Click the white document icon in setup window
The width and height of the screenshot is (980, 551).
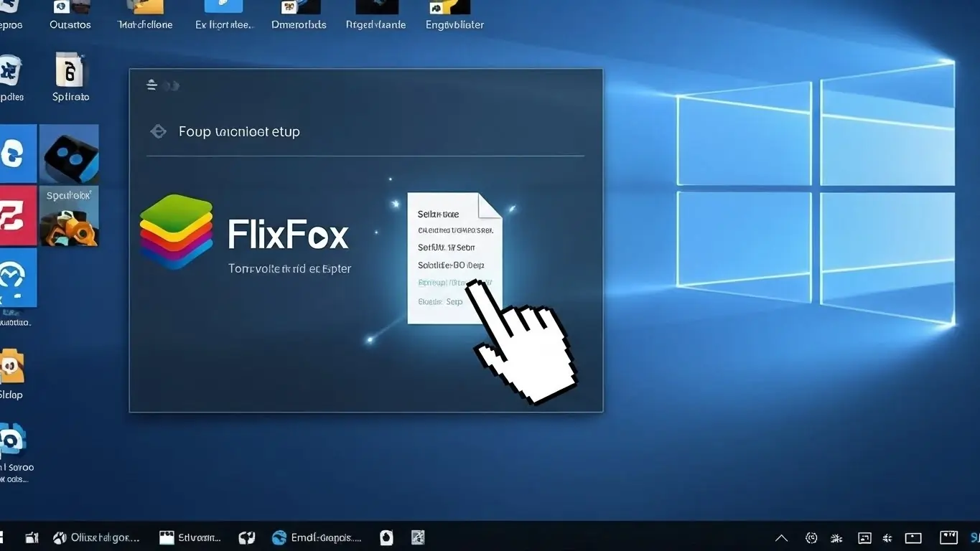pos(454,258)
